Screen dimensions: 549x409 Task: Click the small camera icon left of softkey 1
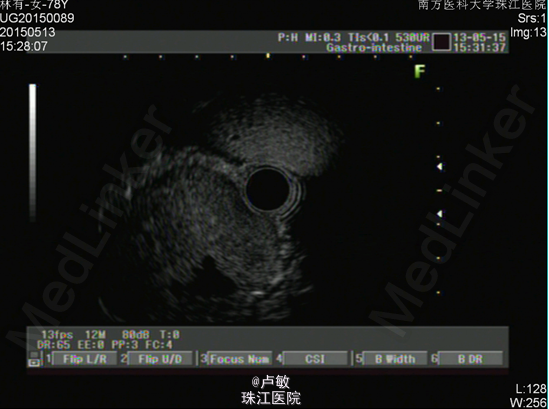pos(34,363)
